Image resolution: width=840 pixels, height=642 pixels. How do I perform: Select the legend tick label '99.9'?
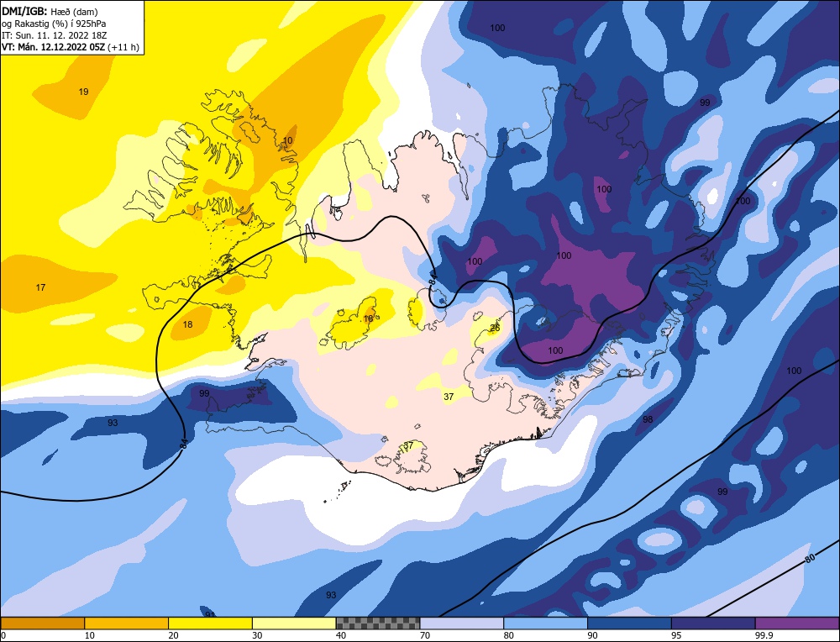[764, 635]
